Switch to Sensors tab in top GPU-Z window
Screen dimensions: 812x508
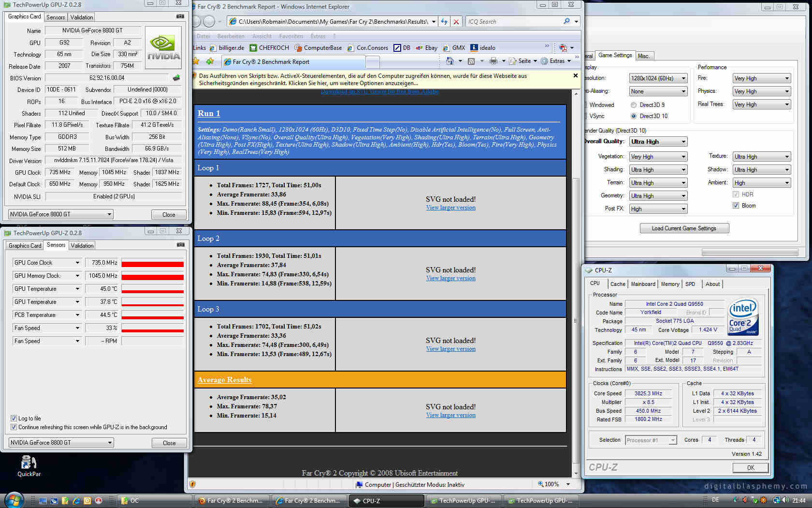56,17
